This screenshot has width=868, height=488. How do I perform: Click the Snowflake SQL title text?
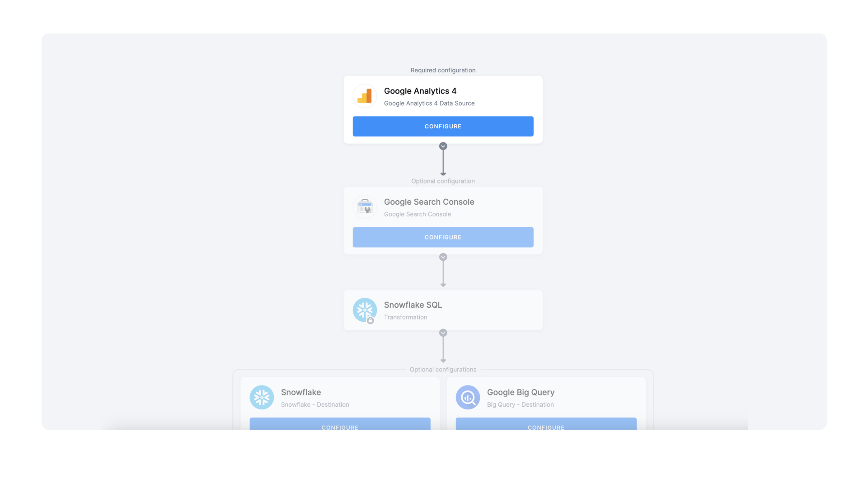point(413,305)
